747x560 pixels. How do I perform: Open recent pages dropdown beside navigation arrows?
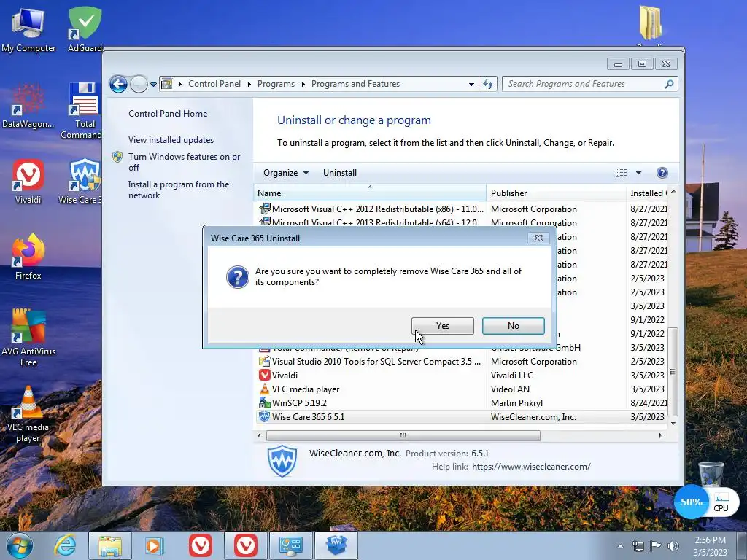click(x=153, y=85)
